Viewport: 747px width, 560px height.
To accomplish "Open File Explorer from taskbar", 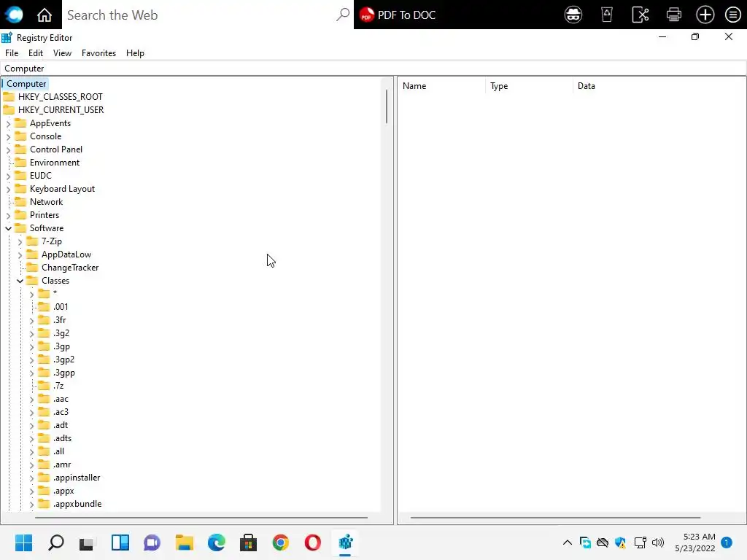I will (x=184, y=542).
